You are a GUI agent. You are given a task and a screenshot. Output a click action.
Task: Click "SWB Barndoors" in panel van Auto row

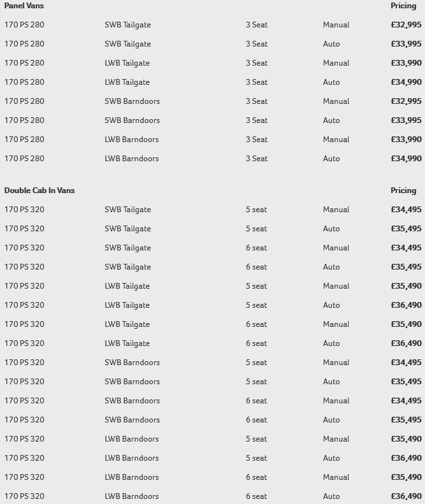click(132, 120)
